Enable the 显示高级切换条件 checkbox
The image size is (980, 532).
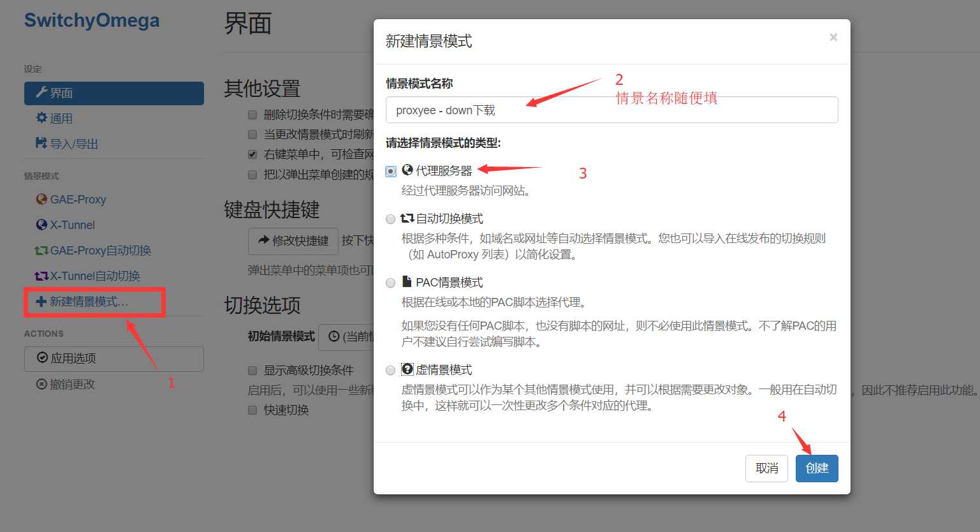[252, 371]
